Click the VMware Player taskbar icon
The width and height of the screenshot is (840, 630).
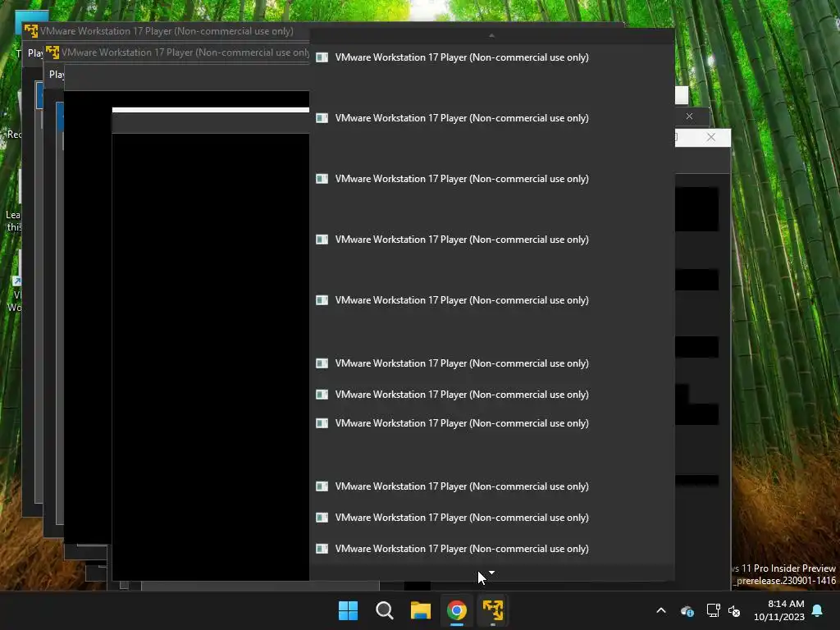click(x=493, y=610)
